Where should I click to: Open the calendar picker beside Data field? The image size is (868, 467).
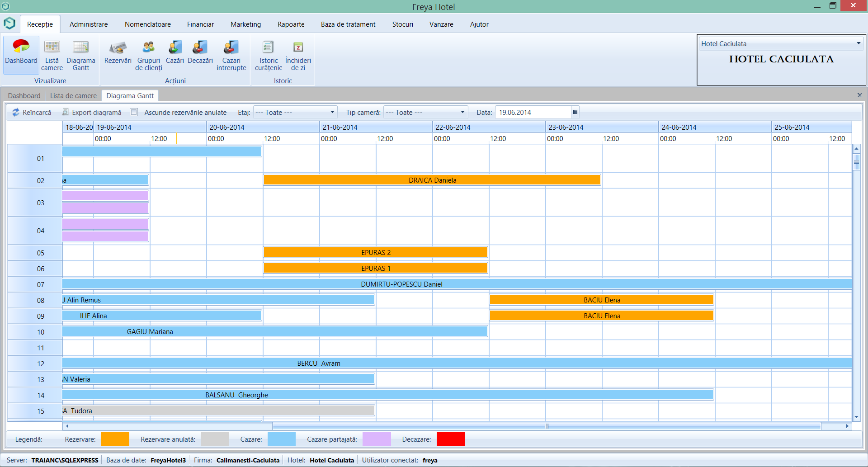(575, 112)
